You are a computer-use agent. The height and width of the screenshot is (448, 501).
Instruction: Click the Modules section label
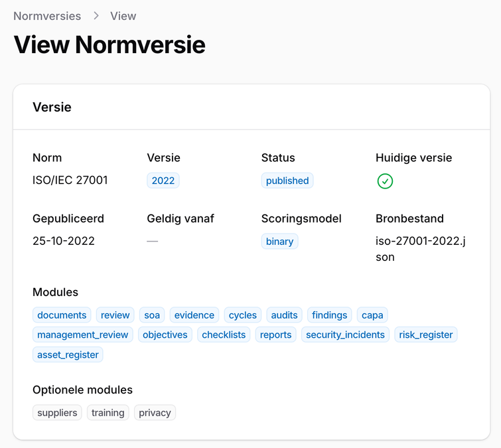[55, 292]
